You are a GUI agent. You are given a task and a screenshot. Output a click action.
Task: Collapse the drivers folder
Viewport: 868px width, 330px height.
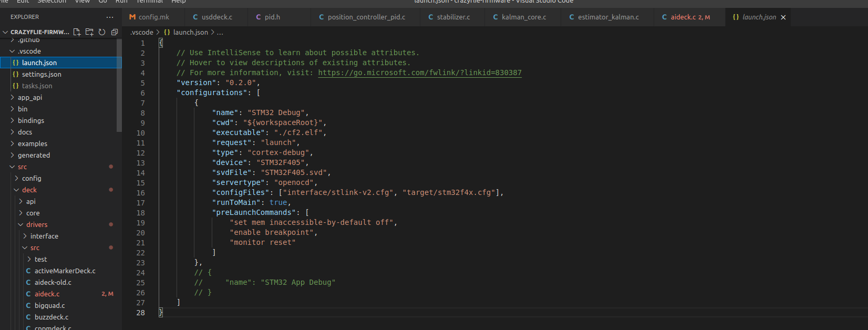36,224
